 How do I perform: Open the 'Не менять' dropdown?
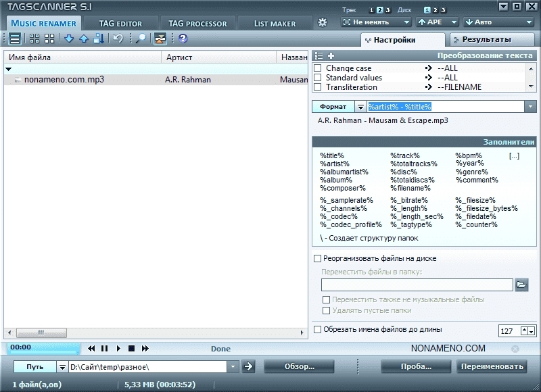376,22
